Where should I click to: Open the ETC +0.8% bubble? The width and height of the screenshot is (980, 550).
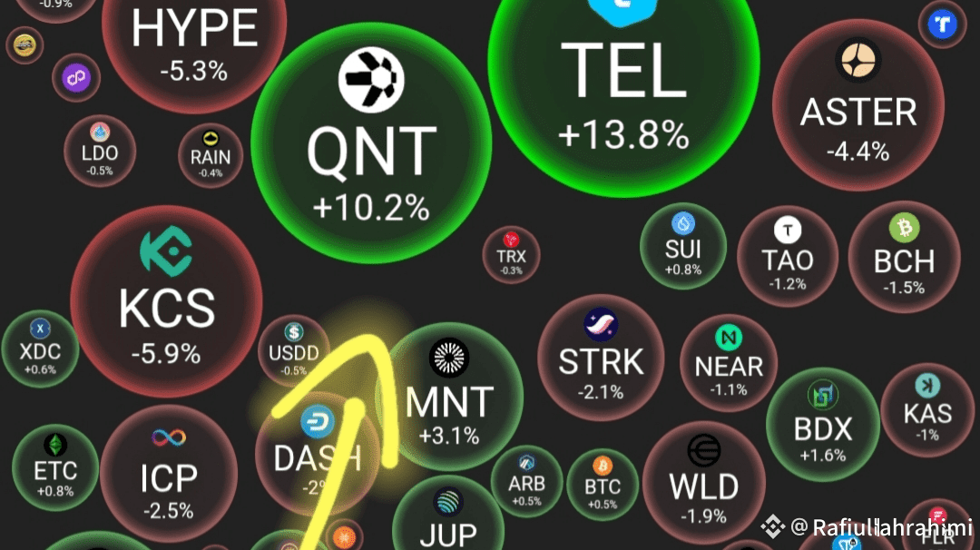[55, 468]
